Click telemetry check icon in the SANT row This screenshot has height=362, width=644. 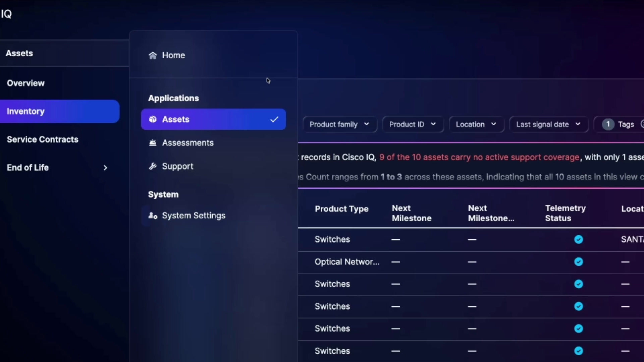(x=579, y=239)
